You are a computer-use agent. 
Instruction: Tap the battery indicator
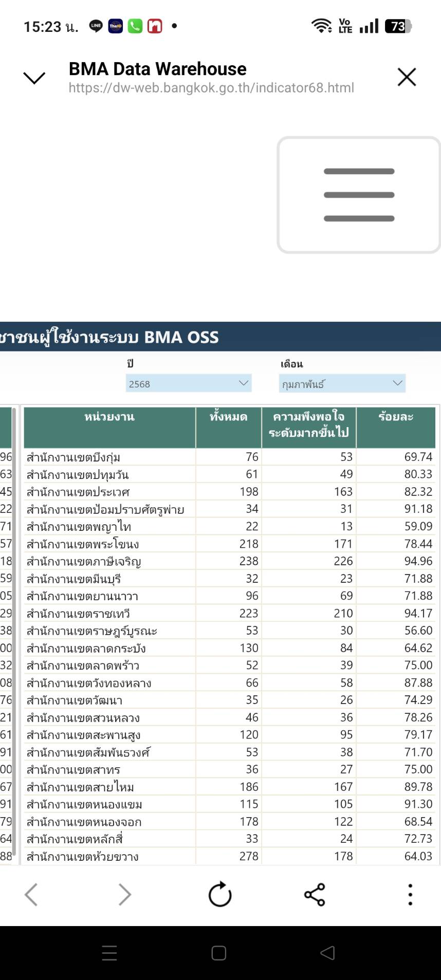click(398, 26)
